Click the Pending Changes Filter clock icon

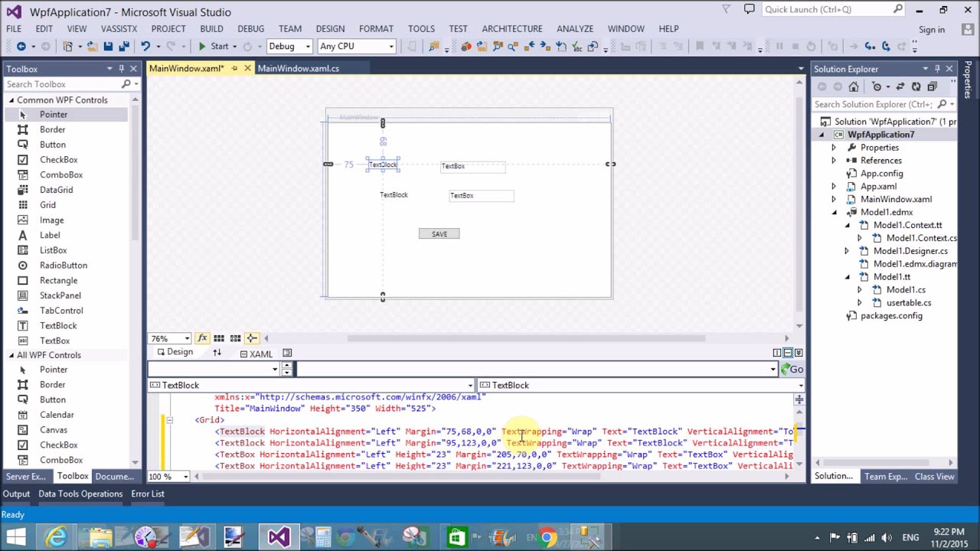point(877,86)
